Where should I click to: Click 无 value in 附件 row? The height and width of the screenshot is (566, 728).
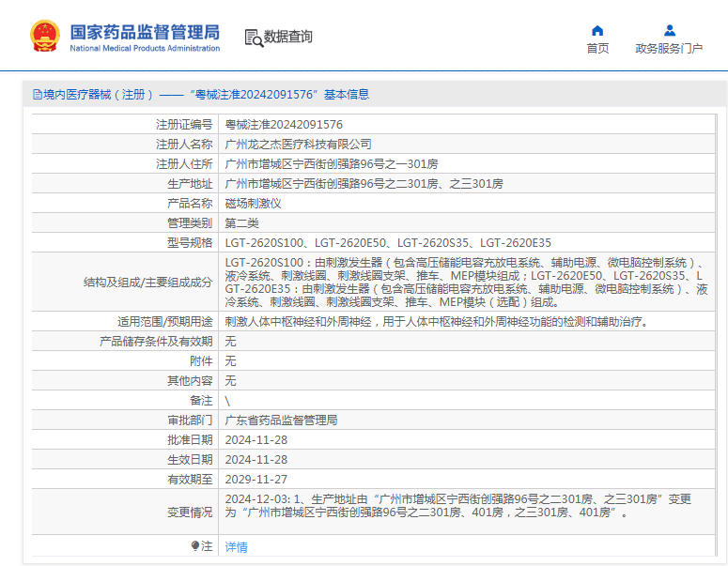point(230,361)
